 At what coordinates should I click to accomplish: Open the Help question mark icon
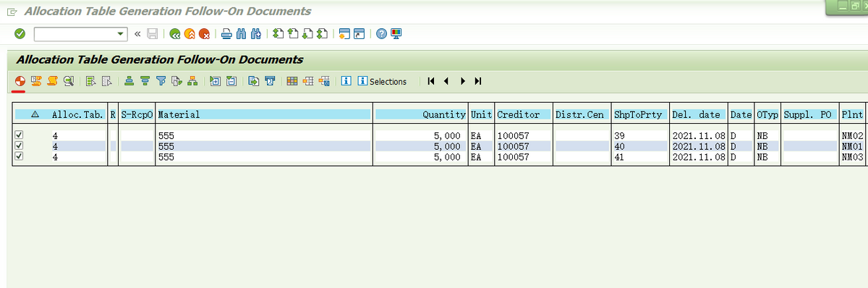(x=382, y=34)
